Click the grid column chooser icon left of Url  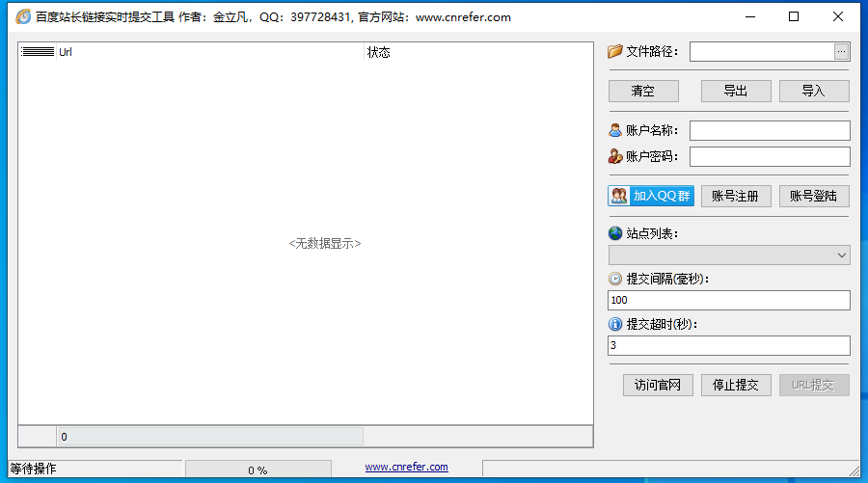37,52
